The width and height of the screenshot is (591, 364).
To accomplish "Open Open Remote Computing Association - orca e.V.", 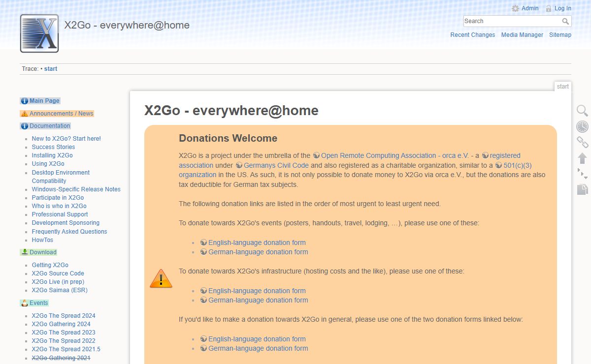I will coord(394,155).
